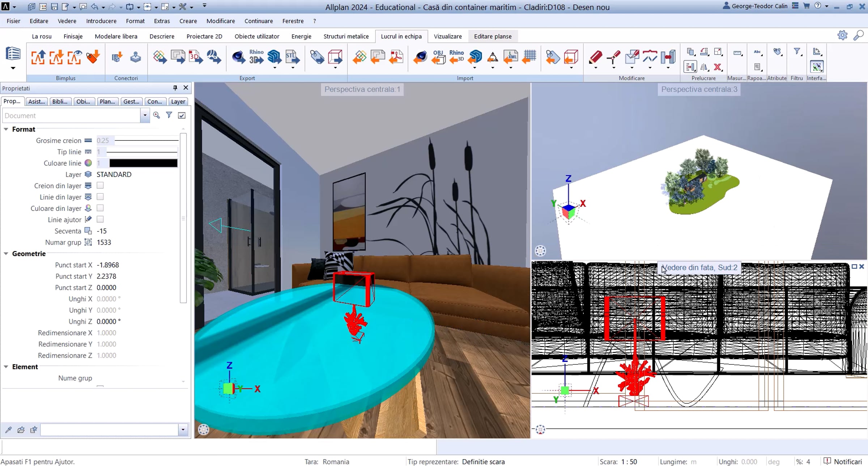Image resolution: width=868 pixels, height=466 pixels.
Task: Collapse the Geometrie section
Action: 6,254
